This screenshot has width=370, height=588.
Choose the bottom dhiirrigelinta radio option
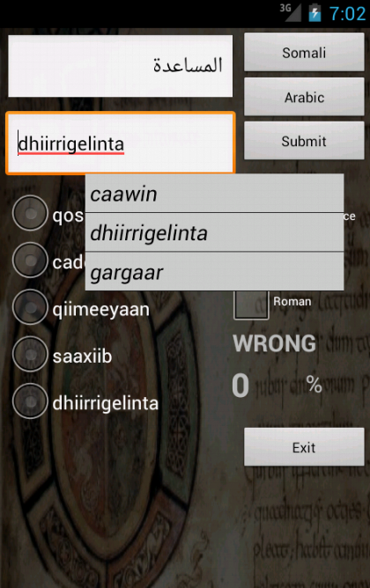click(31, 401)
